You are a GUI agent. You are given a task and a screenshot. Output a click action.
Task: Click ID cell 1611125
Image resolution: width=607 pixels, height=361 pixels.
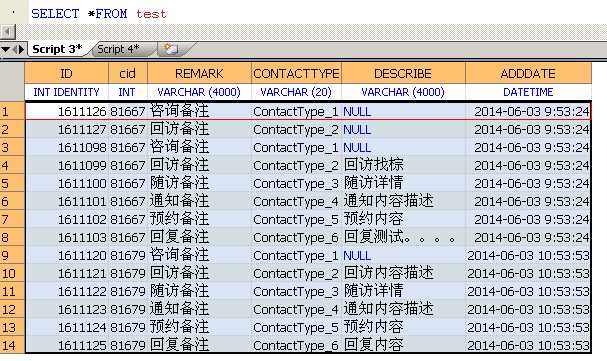pos(67,345)
